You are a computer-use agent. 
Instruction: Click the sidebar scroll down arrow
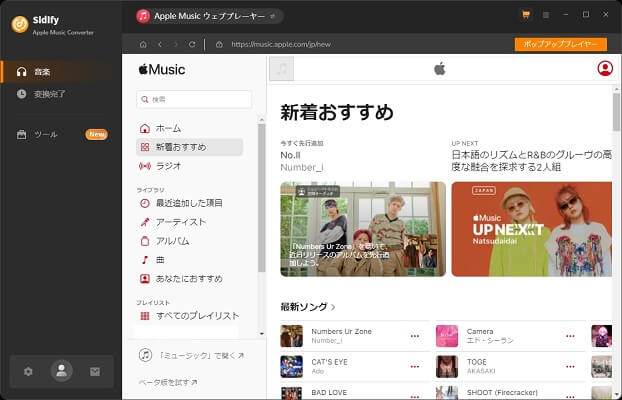pyautogui.click(x=261, y=334)
